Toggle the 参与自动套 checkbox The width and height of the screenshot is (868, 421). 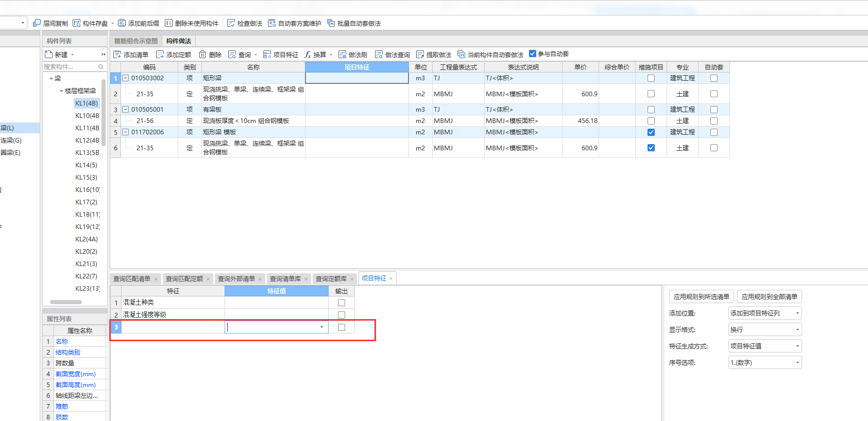click(x=533, y=54)
